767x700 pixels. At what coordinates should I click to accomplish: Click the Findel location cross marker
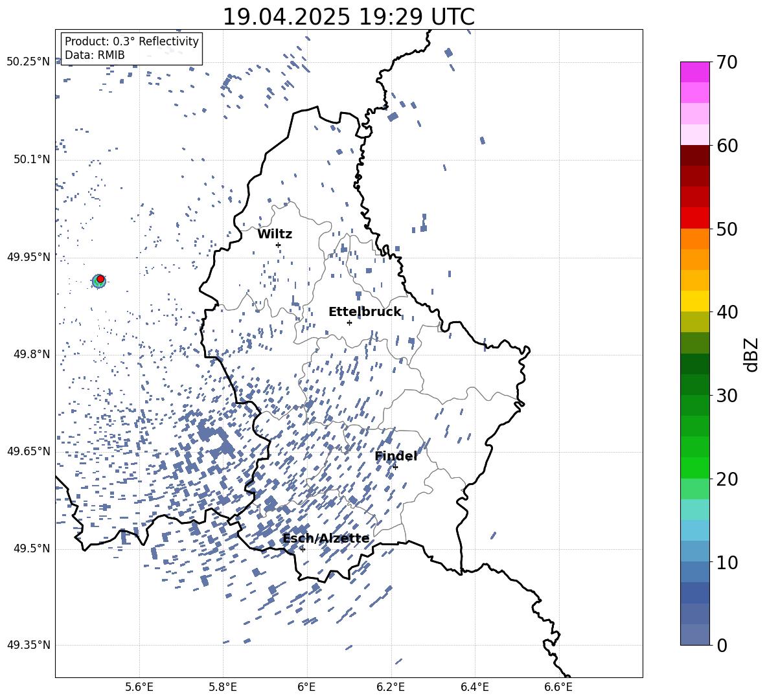[395, 467]
